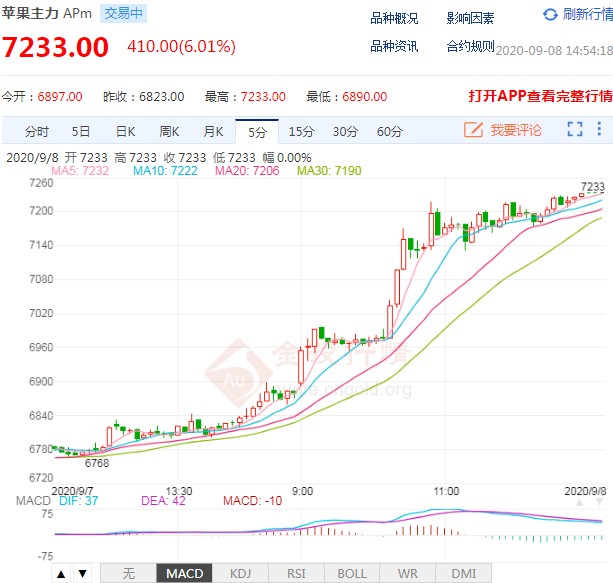The image size is (613, 583).
Task: Choose the 无 indicator option
Action: click(128, 574)
